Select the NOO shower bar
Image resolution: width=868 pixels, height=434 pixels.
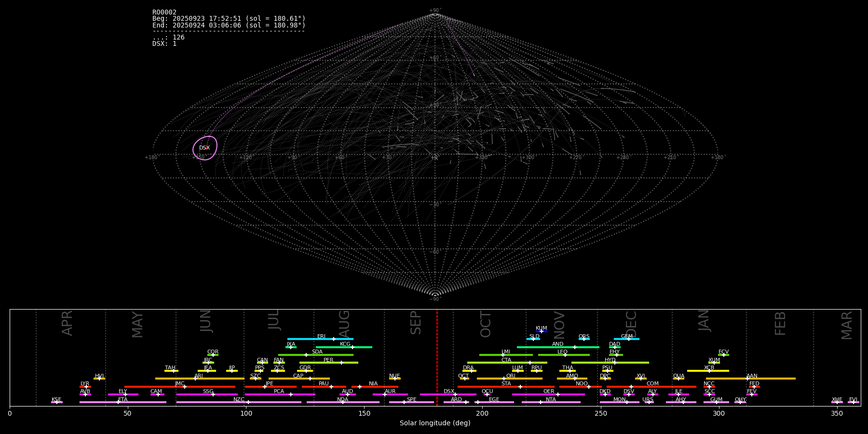[x=581, y=387]
